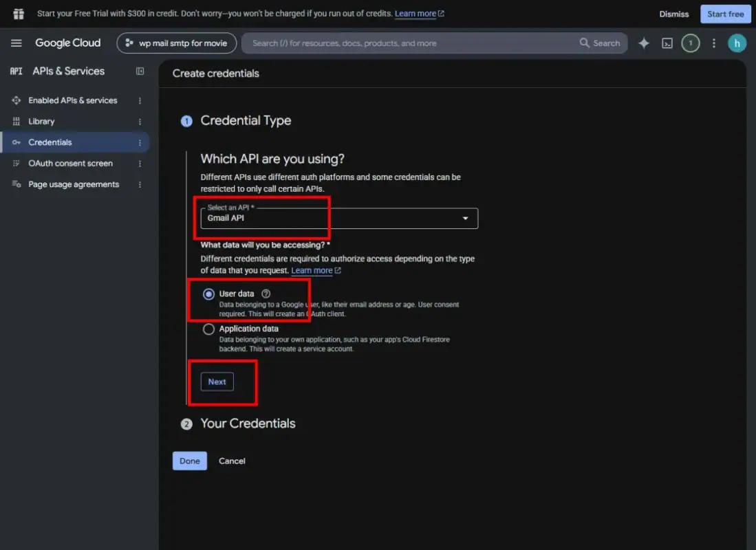This screenshot has width=756, height=550.
Task: Click the magnifier Search button
Action: pos(600,43)
